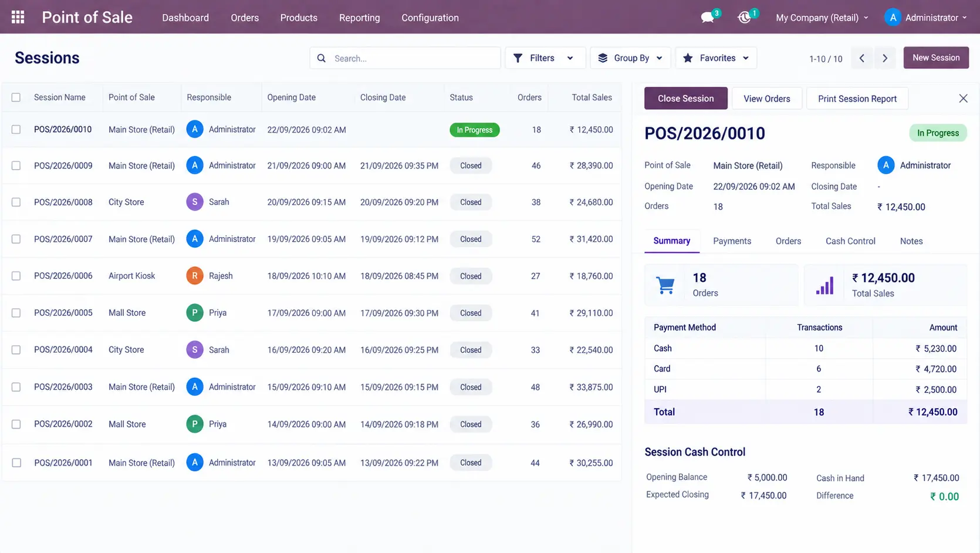Close the session detail panel
Image resolution: width=980 pixels, height=553 pixels.
click(x=963, y=98)
